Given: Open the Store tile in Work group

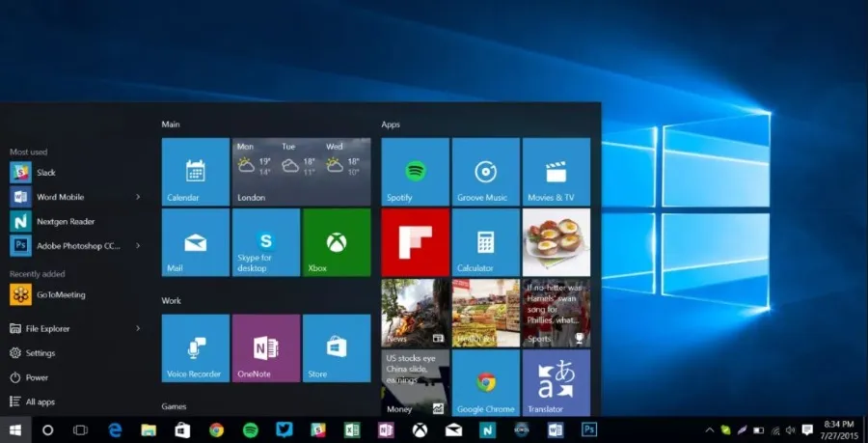Looking at the screenshot, I should coord(337,348).
